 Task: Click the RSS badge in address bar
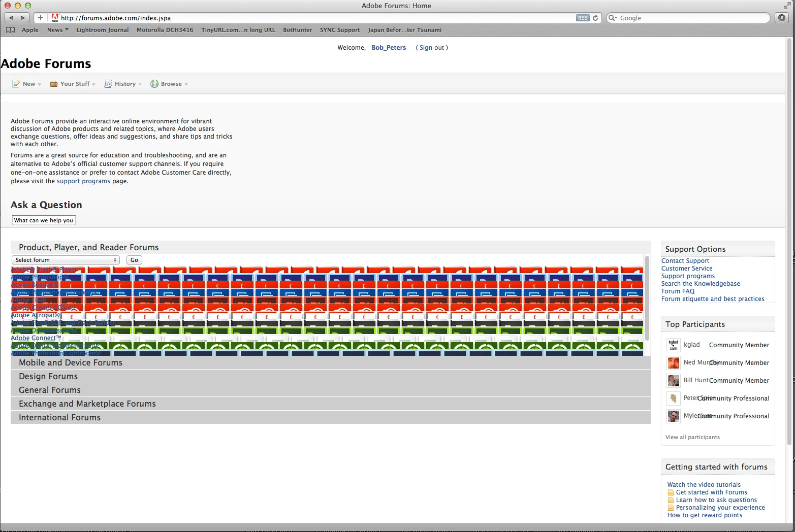click(x=583, y=18)
